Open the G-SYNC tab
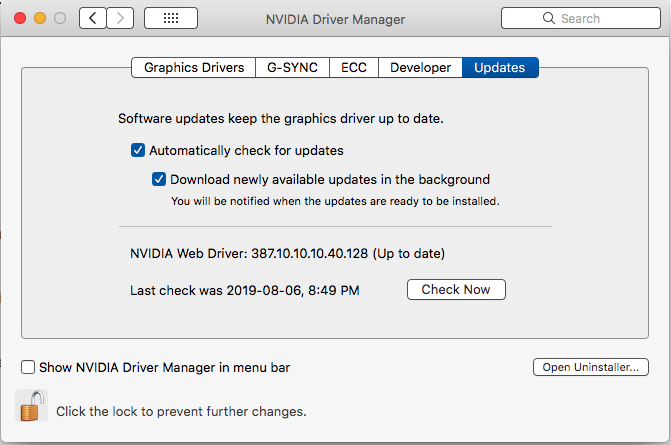Viewport: 671px width, 445px height. pyautogui.click(x=292, y=68)
